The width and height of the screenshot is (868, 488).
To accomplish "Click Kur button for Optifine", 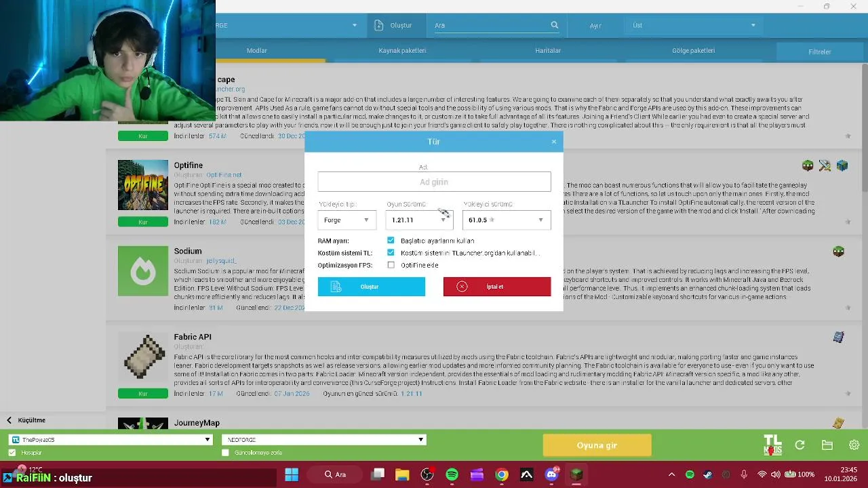I will pos(143,222).
